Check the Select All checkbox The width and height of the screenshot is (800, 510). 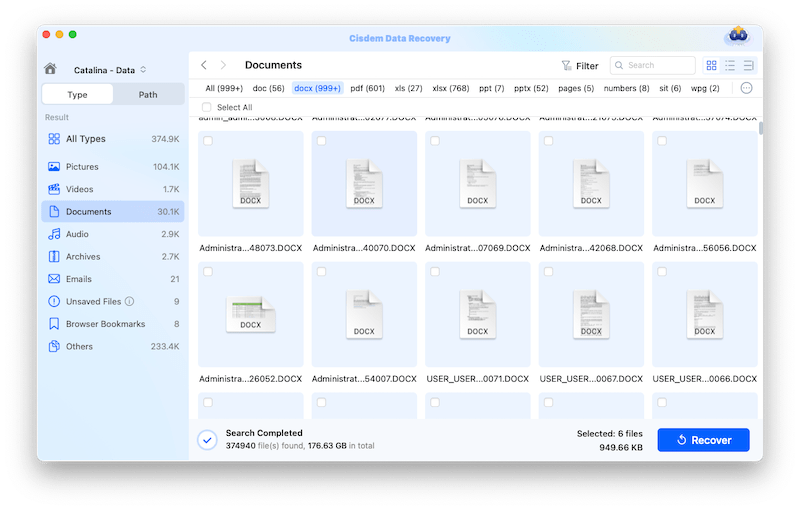(x=207, y=107)
